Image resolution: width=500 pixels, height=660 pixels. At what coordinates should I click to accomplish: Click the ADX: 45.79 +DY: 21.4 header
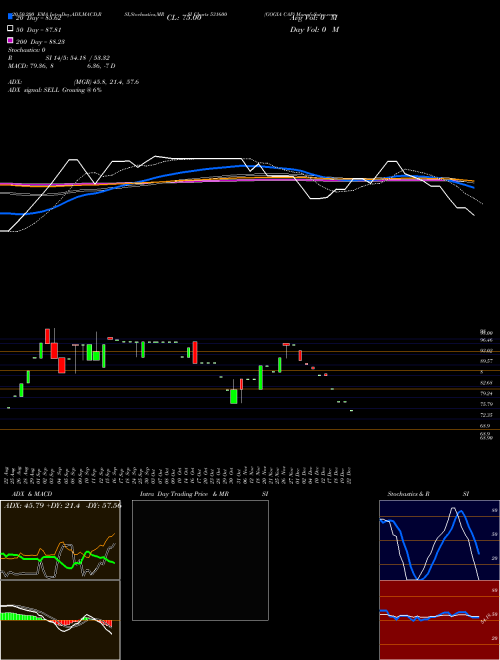62,505
